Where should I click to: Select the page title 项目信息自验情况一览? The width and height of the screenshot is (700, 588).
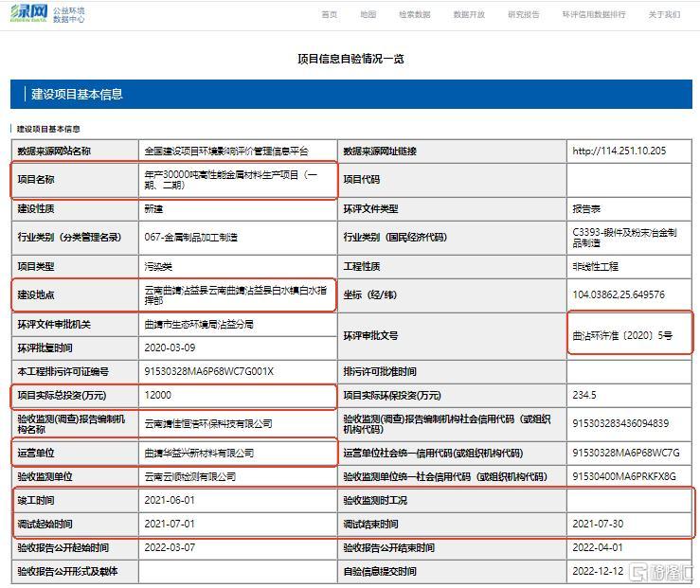[350, 59]
